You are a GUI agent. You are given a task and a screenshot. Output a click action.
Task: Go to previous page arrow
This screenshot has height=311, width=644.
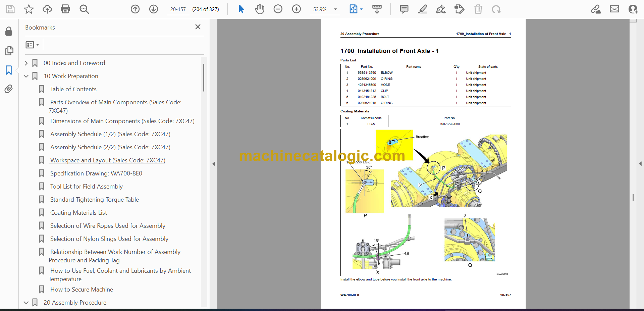click(x=135, y=9)
